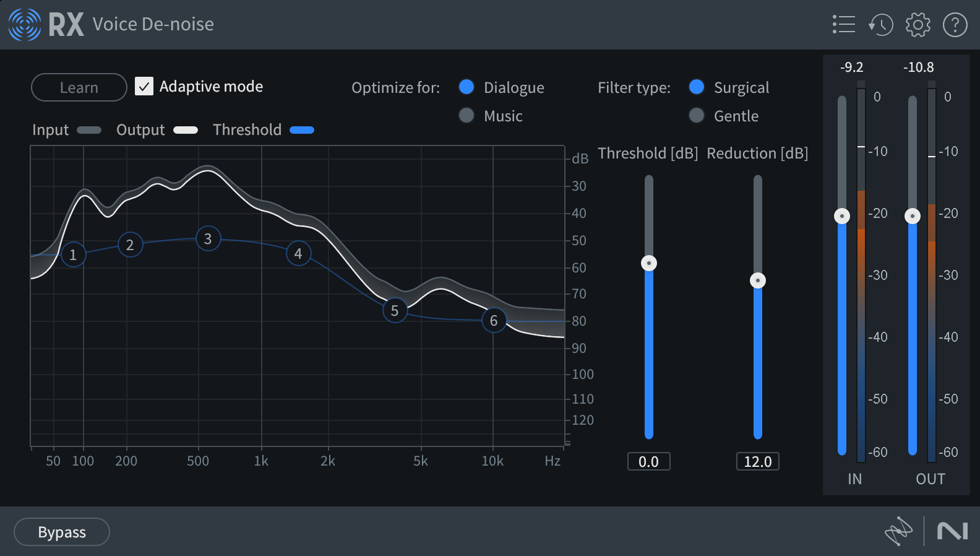Select curve node 6 on the spectrum
The width and height of the screenshot is (980, 556).
(493, 321)
